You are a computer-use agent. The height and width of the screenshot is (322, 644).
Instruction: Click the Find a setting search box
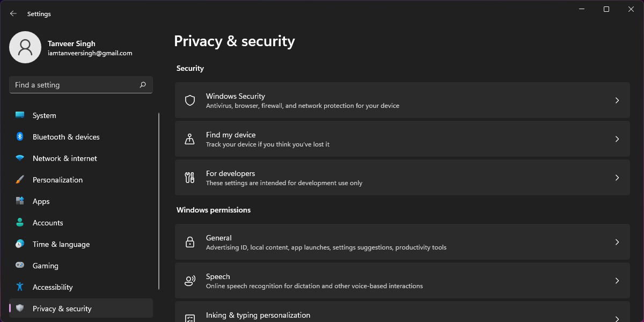tap(81, 85)
